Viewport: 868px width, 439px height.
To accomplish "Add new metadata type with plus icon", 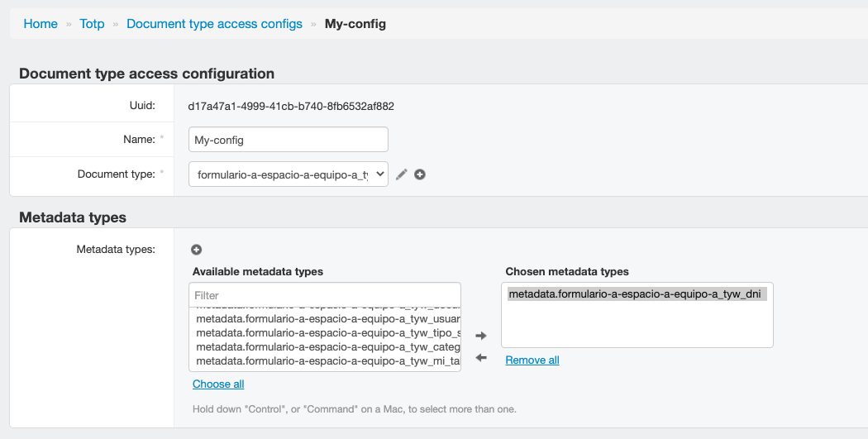I will (x=197, y=250).
